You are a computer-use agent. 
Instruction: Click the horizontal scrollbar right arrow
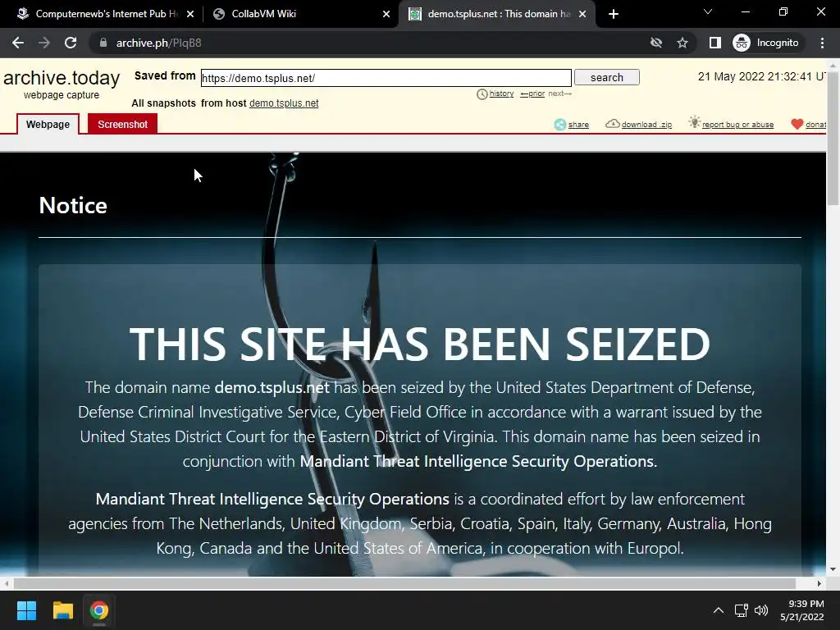[x=819, y=583]
